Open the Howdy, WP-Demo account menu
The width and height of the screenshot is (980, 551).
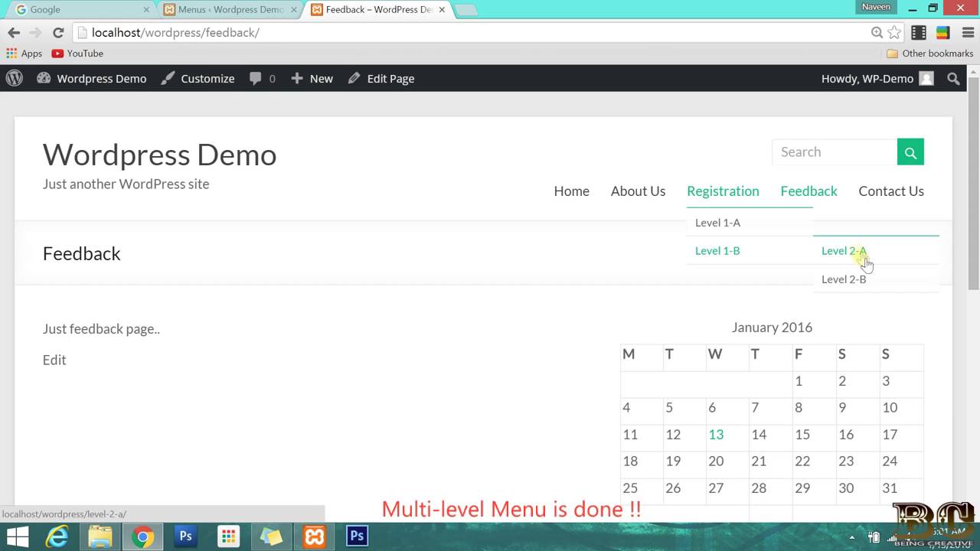pos(877,78)
